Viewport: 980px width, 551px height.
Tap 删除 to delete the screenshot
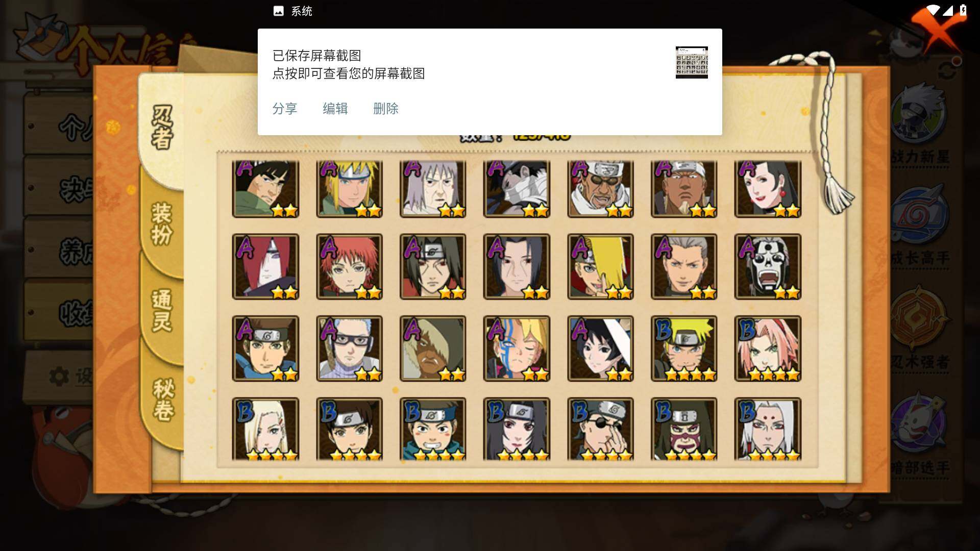point(385,109)
